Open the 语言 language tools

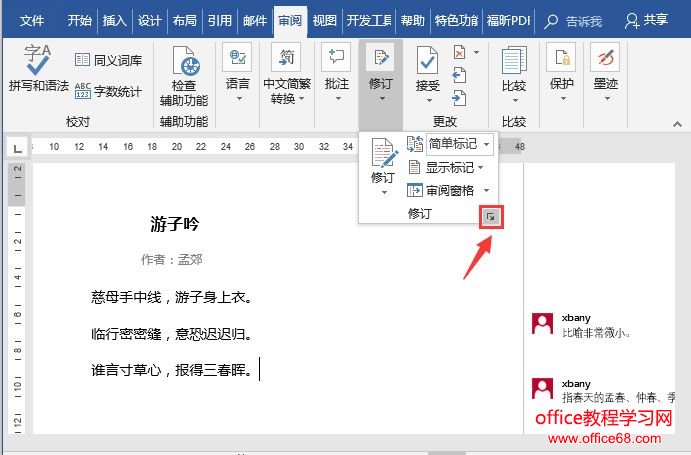coord(238,73)
